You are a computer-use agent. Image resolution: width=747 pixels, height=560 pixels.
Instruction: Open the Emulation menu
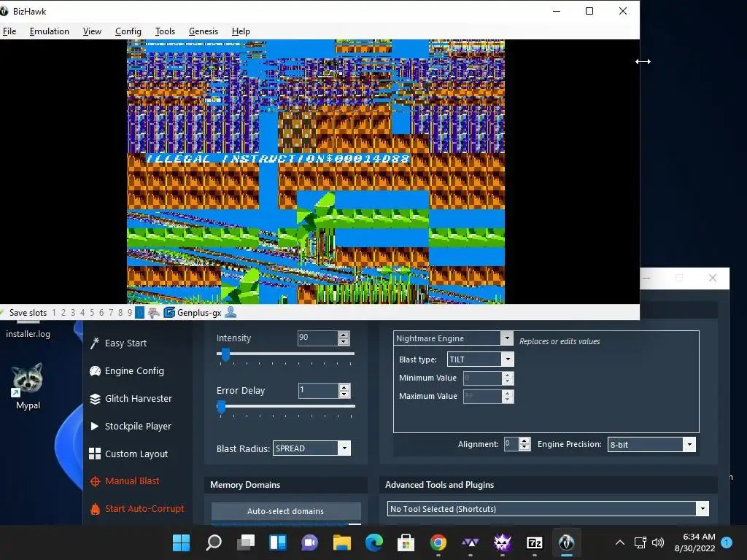point(49,31)
